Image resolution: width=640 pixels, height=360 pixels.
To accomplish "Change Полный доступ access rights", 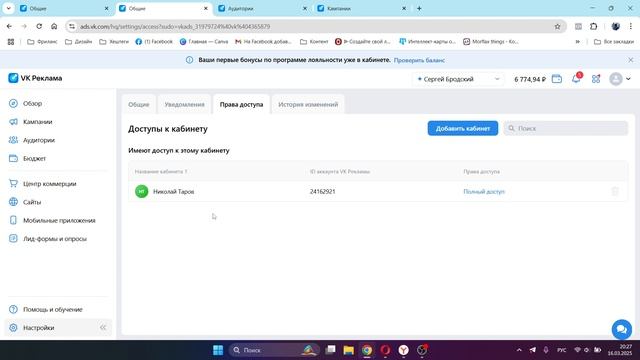I will [484, 191].
